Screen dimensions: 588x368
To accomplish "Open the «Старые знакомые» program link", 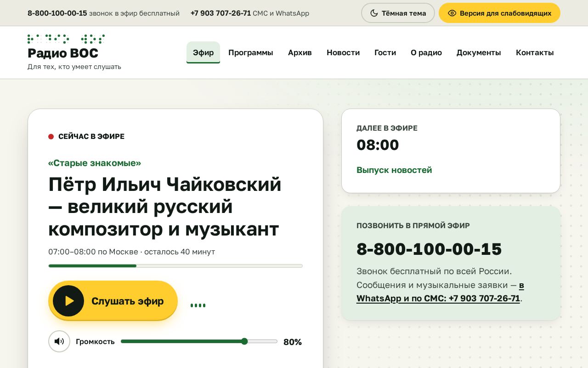I will (95, 163).
